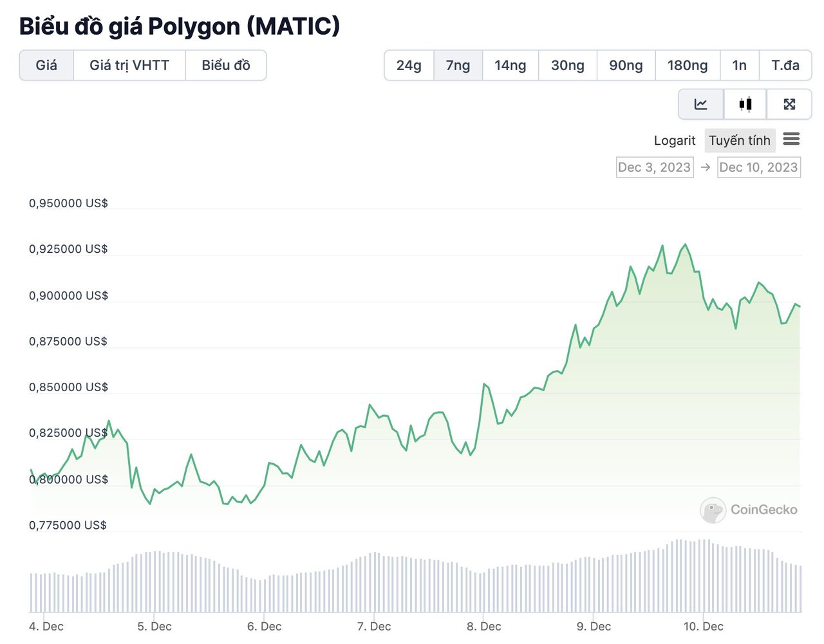Choose the 14ng time range
This screenshot has width=824, height=644.
tap(510, 65)
